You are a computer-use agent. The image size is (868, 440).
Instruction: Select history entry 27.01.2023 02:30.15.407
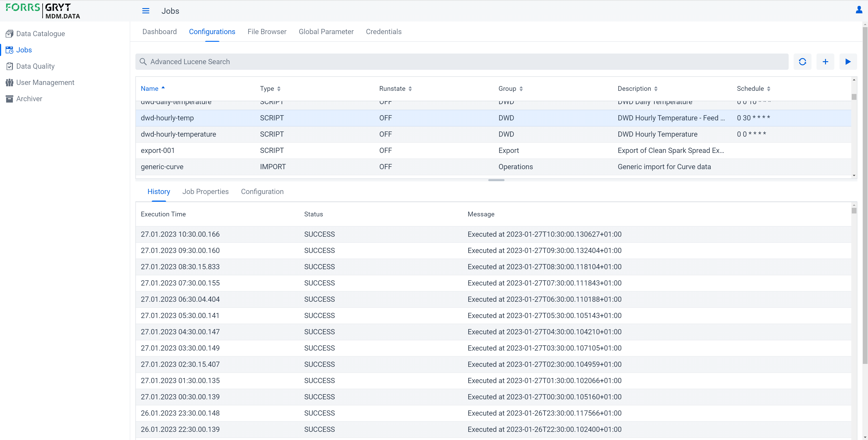[x=493, y=364]
